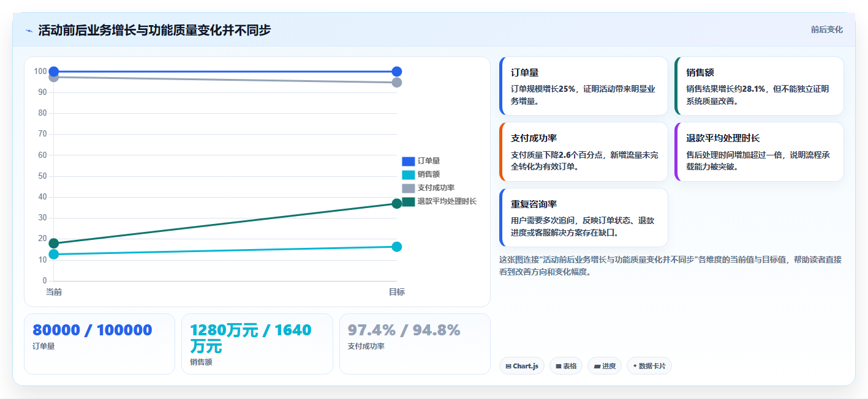The width and height of the screenshot is (868, 399).
Task: Select the 订单量 target data point
Action: click(x=397, y=72)
